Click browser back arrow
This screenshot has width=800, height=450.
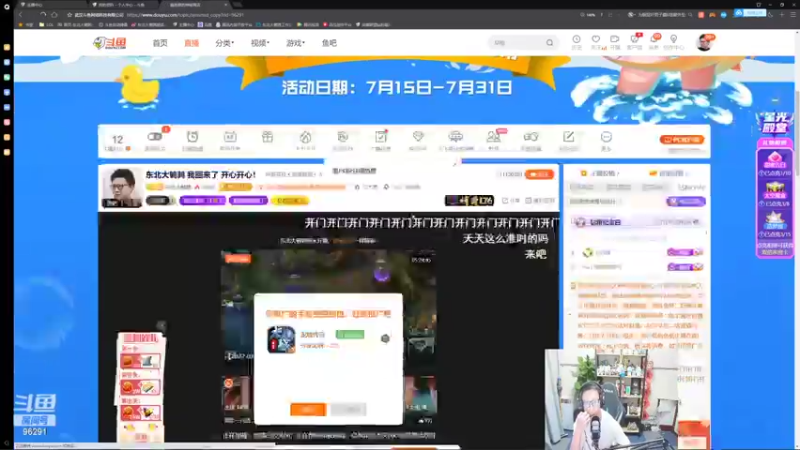pos(21,15)
